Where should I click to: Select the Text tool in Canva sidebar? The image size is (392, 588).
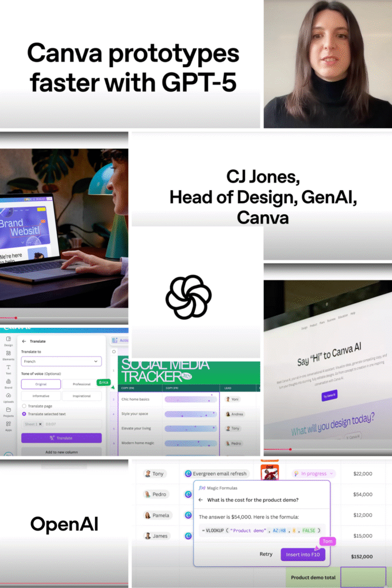tap(8, 369)
